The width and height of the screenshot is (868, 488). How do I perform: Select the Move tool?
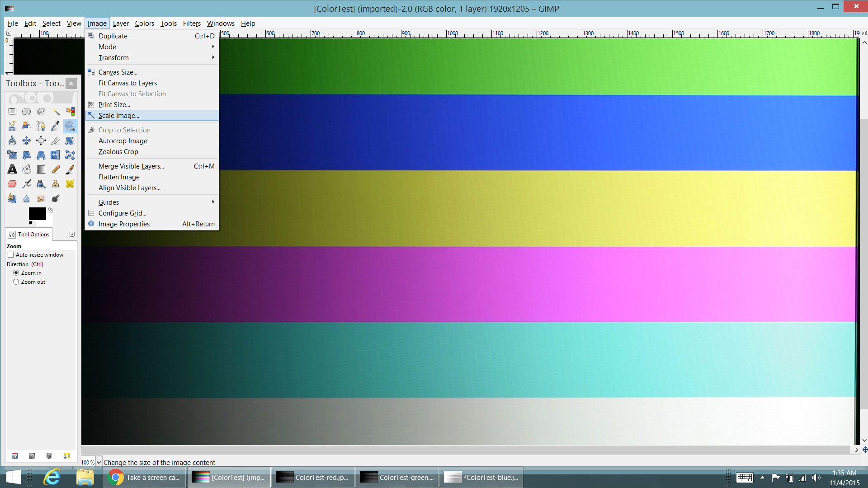coord(27,141)
